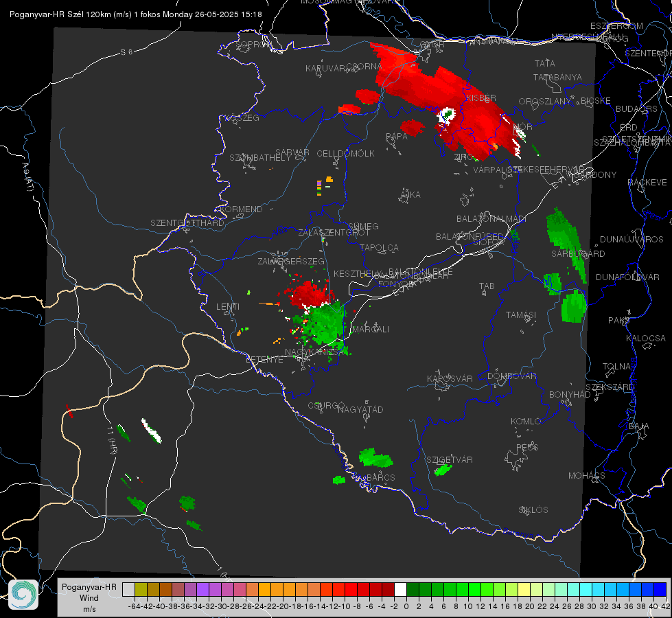Click the CELLDÖMÖLK town label
672x618 pixels.
click(345, 154)
